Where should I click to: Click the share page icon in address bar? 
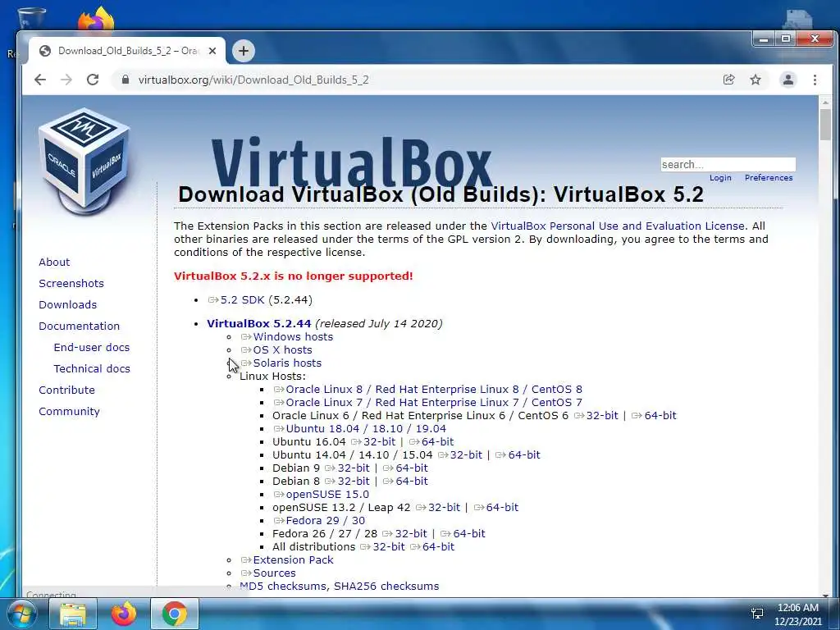coord(728,80)
